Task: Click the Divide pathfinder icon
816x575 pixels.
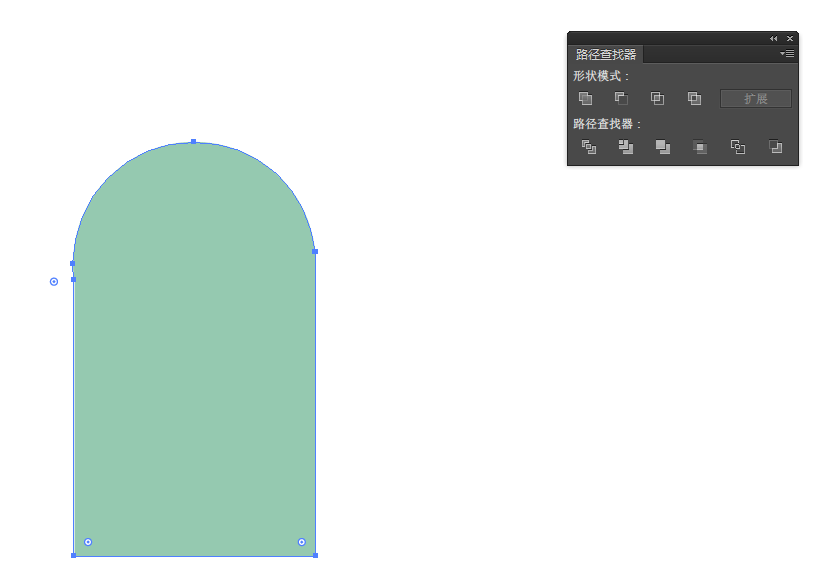Action: click(589, 147)
